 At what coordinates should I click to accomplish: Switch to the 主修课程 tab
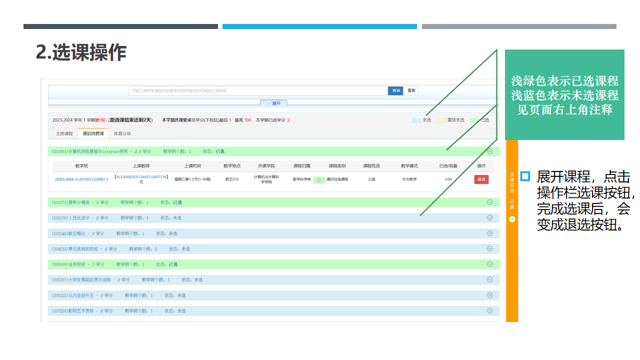(64, 134)
